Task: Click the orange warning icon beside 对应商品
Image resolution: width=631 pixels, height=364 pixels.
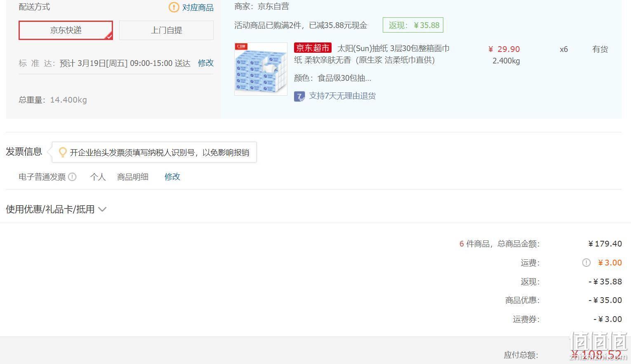Action: tap(174, 7)
